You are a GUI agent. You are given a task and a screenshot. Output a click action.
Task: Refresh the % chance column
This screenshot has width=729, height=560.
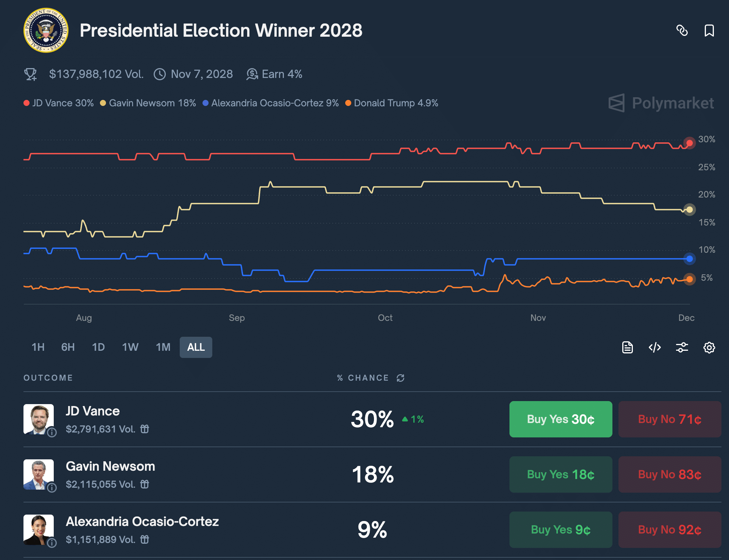tap(400, 378)
